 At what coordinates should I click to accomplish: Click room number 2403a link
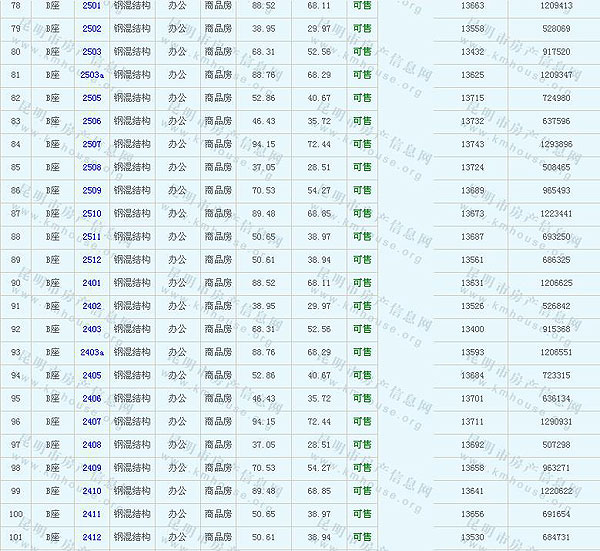point(91,352)
